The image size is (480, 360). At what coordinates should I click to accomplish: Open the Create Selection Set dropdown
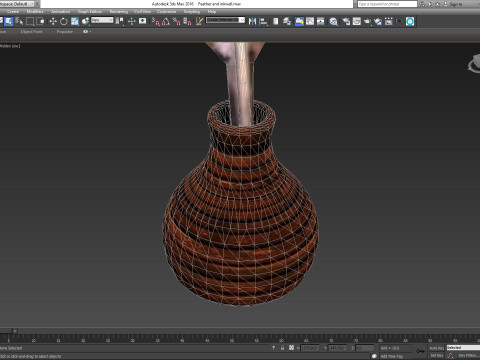point(225,20)
